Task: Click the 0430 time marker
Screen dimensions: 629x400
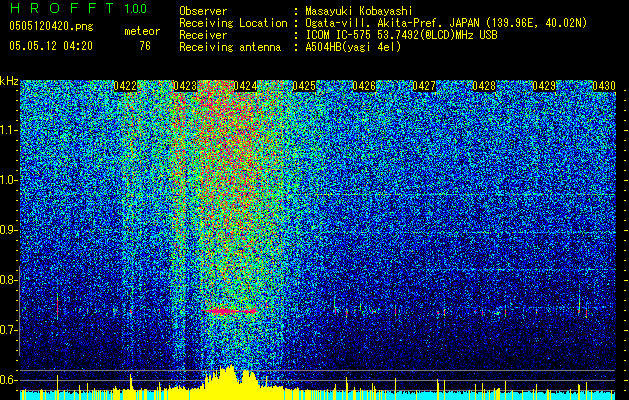Action: click(604, 86)
